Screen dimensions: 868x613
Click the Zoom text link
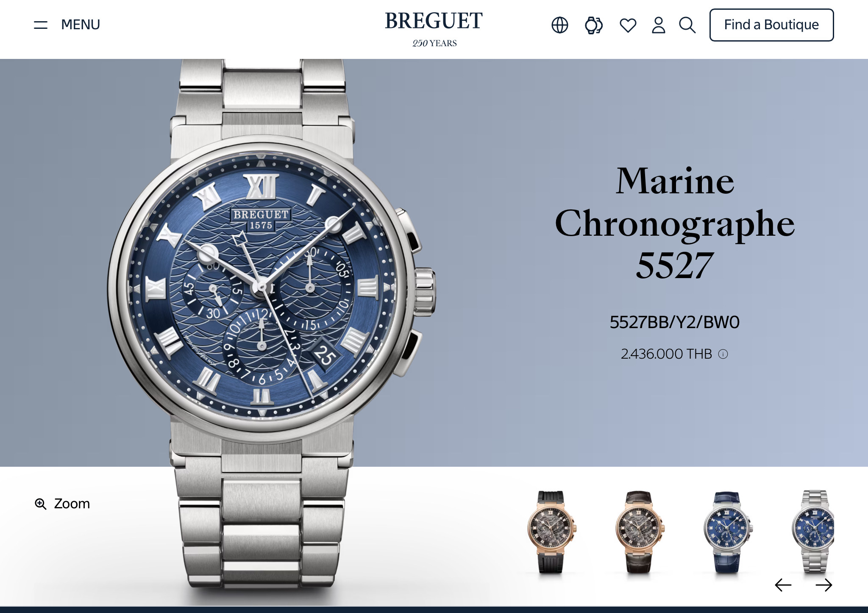(72, 504)
